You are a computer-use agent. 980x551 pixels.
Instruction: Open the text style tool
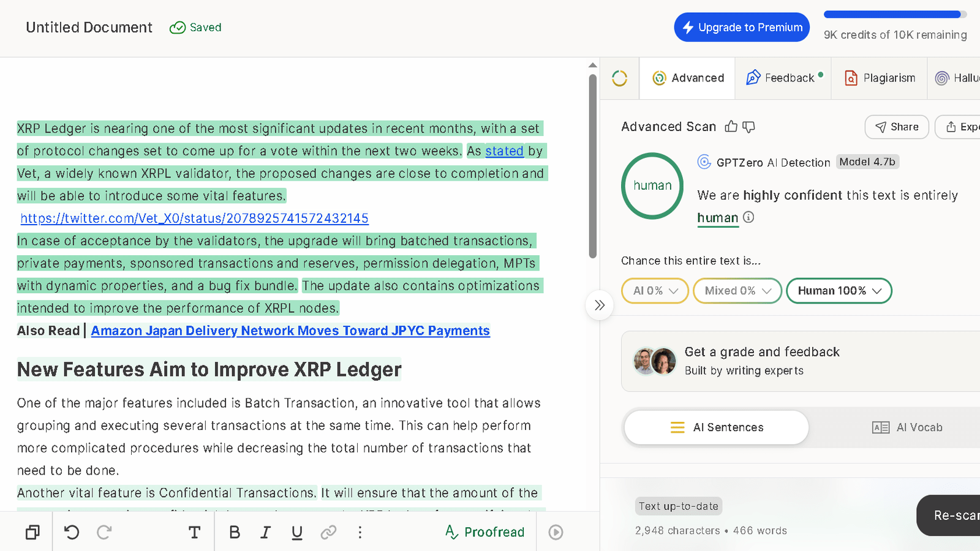pyautogui.click(x=194, y=532)
